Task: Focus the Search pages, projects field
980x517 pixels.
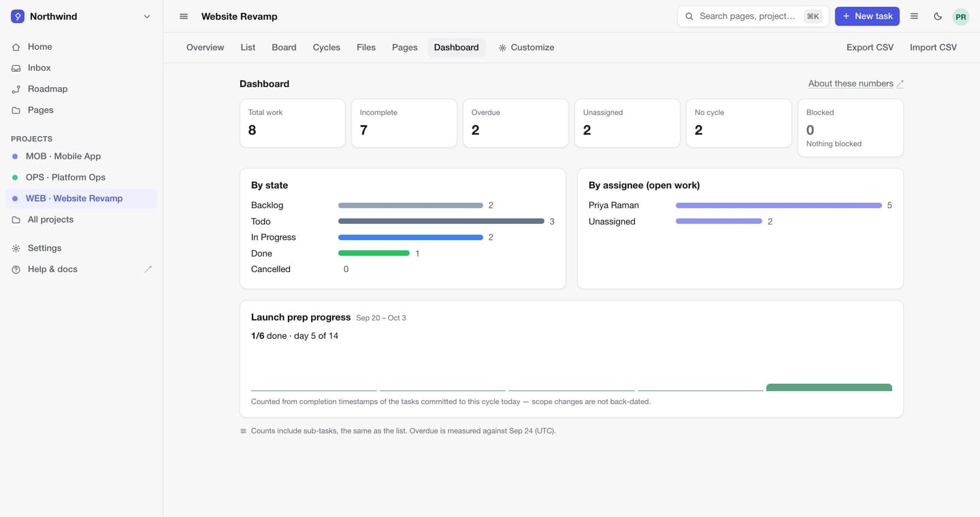Action: 753,16
